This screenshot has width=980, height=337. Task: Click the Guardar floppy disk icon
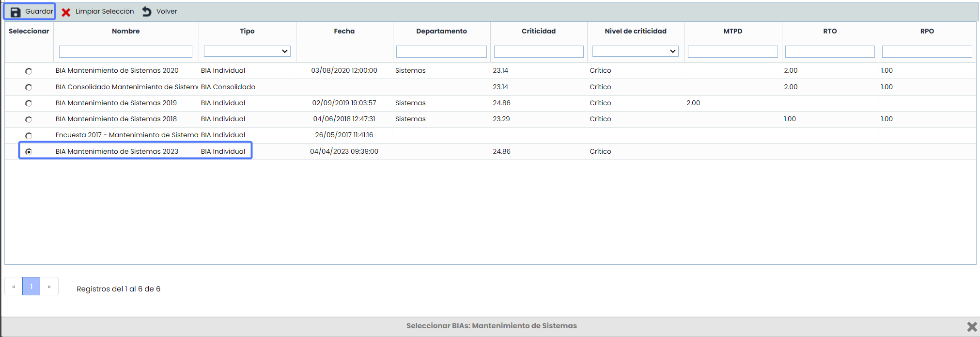pyautogui.click(x=16, y=12)
